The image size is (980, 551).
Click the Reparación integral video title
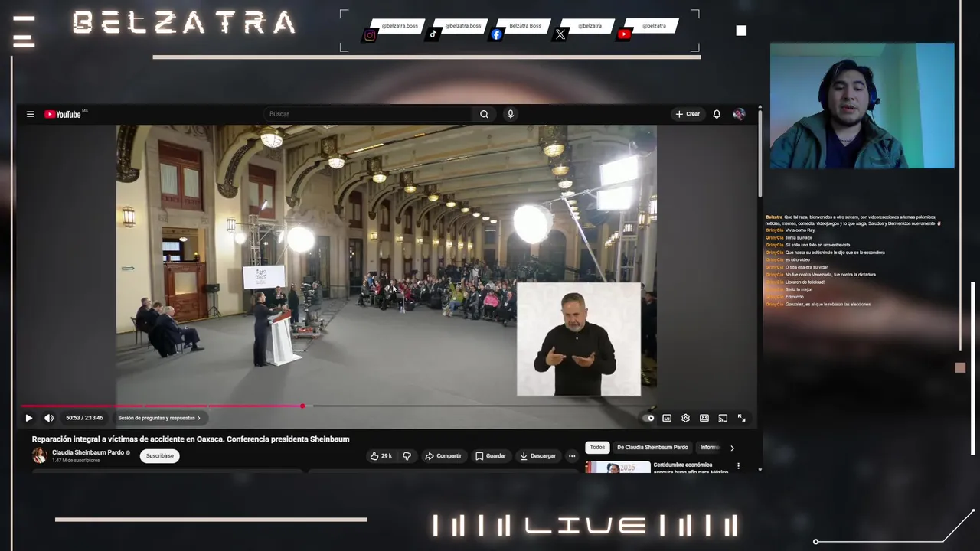(x=191, y=439)
